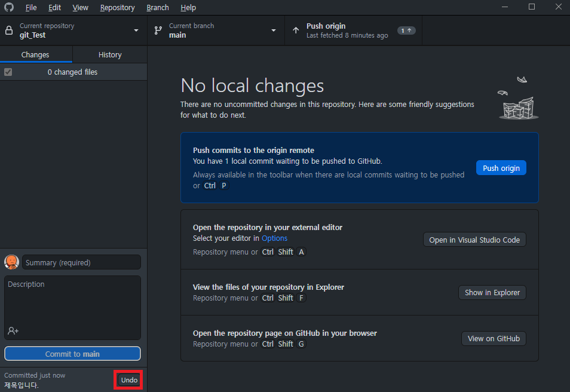
Task: Close the GitHub Desktop window
Action: point(559,7)
